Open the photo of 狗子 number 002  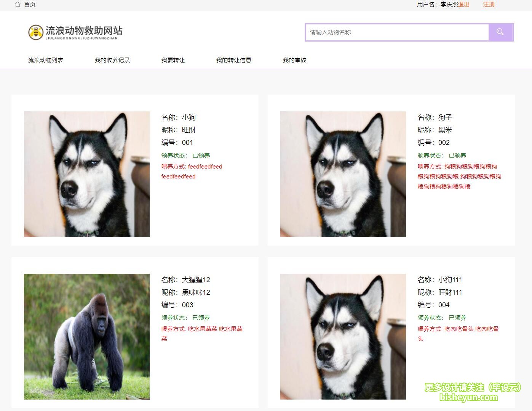[343, 174]
